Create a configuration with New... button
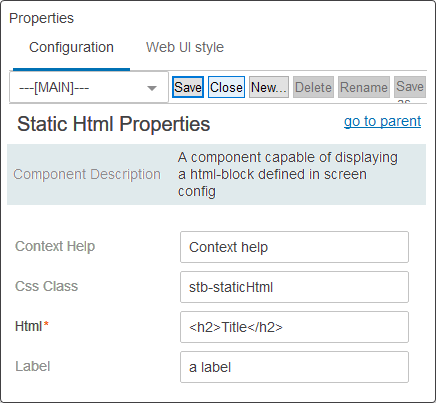Image resolution: width=436 pixels, height=403 pixels. 269,87
